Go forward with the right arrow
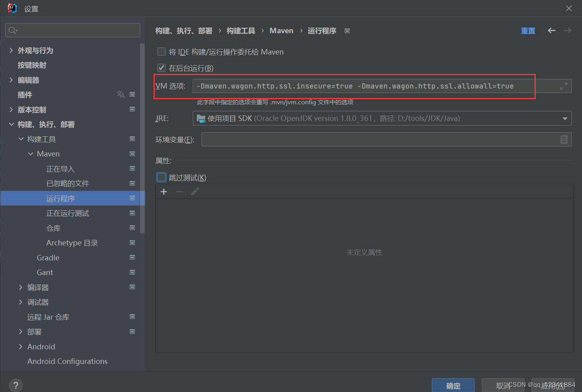 point(567,30)
